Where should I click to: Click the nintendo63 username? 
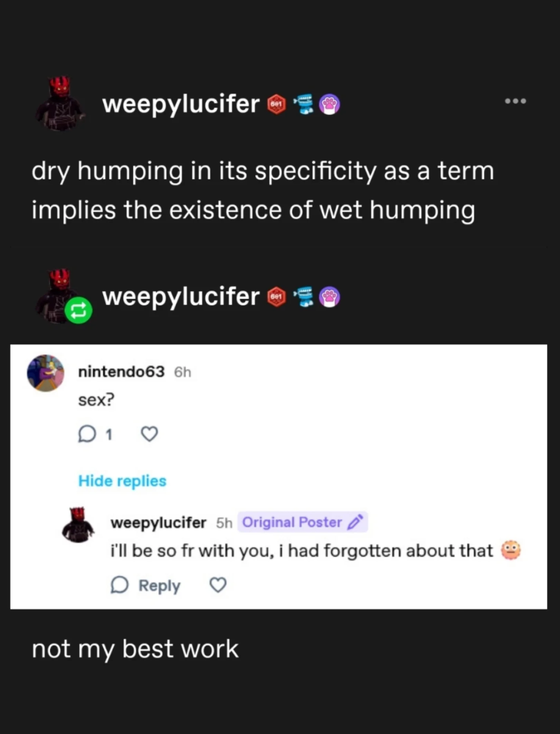point(121,372)
